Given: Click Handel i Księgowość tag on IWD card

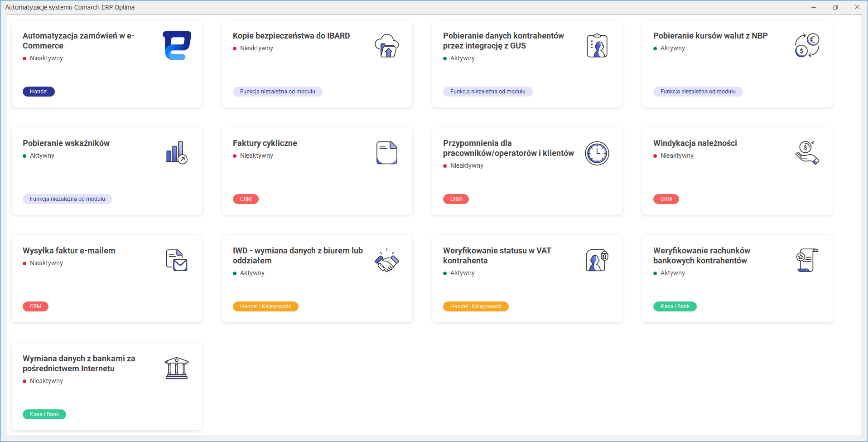Looking at the screenshot, I should pos(265,306).
